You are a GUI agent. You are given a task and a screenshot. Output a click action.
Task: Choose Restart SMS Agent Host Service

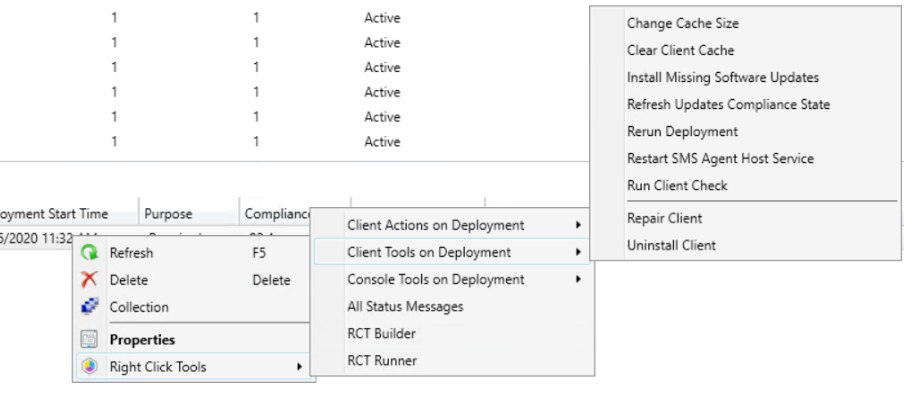tap(745, 158)
